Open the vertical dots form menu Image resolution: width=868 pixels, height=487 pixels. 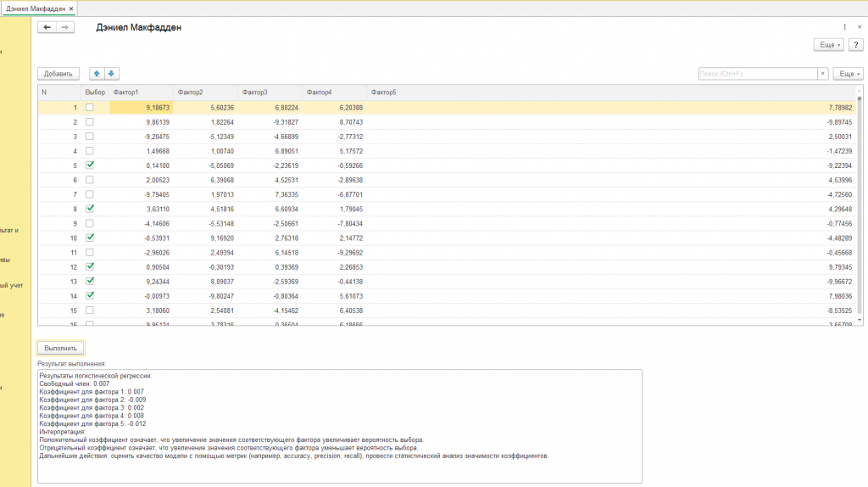click(845, 27)
